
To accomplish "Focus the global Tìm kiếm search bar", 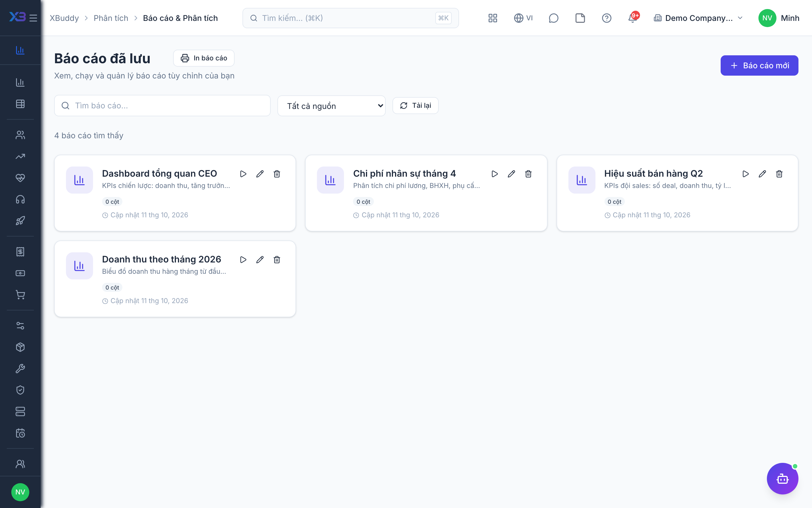I will (x=351, y=18).
